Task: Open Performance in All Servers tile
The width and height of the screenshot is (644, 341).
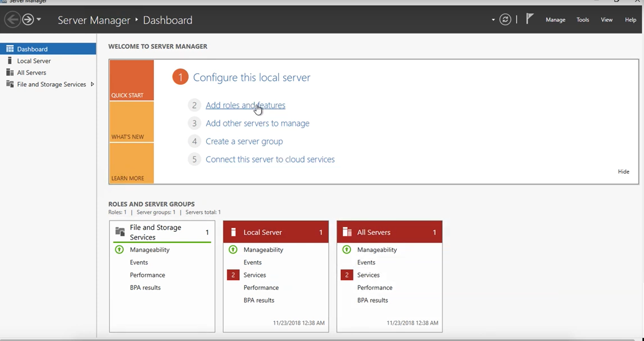Action: coord(375,288)
